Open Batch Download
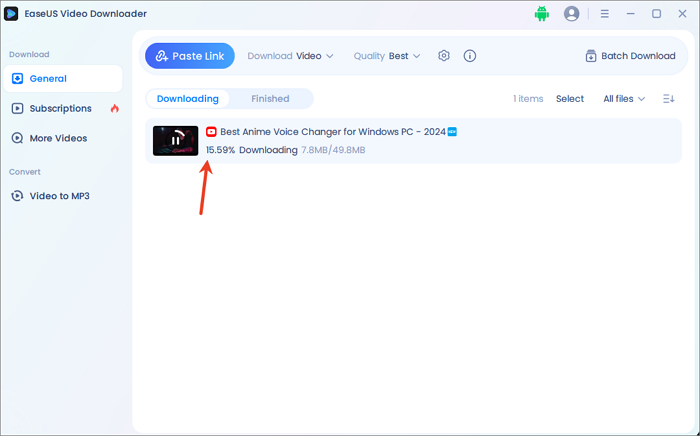Screen dimensions: 700x436 [x=630, y=56]
